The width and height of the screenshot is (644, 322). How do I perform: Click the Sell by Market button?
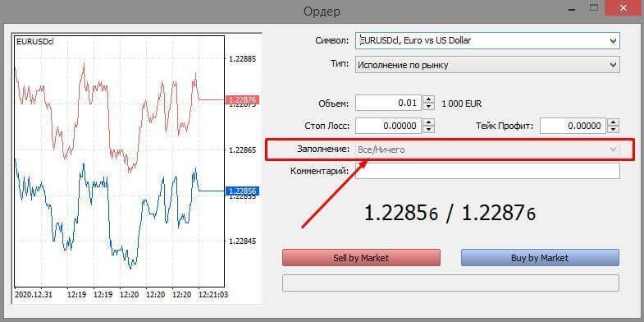[x=361, y=258]
